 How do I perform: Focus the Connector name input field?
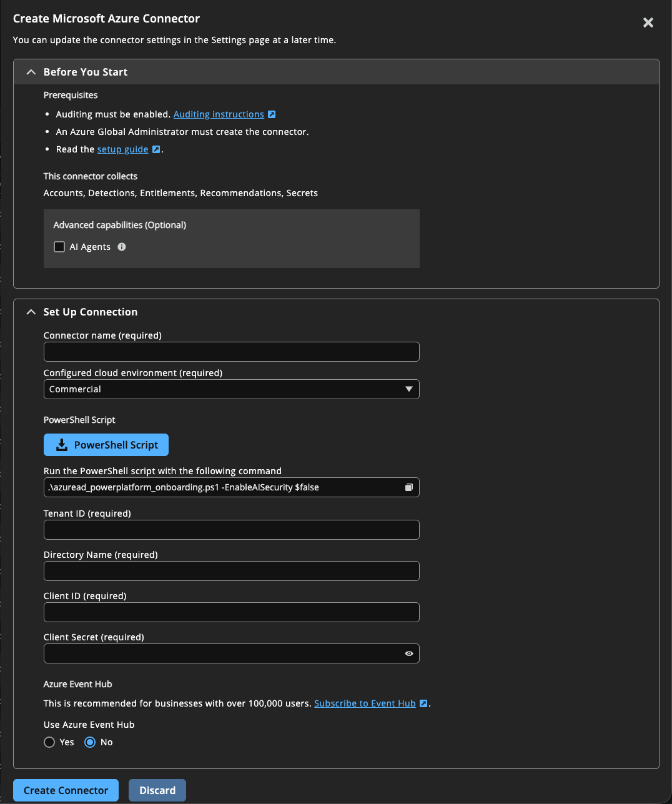[231, 352]
